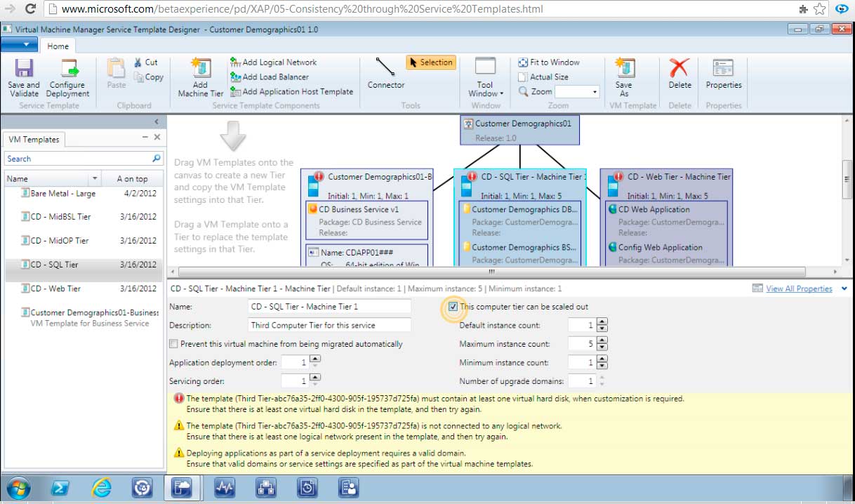Screen dimensions: 855x504
Task: Select the Connector tool
Action: [x=386, y=74]
